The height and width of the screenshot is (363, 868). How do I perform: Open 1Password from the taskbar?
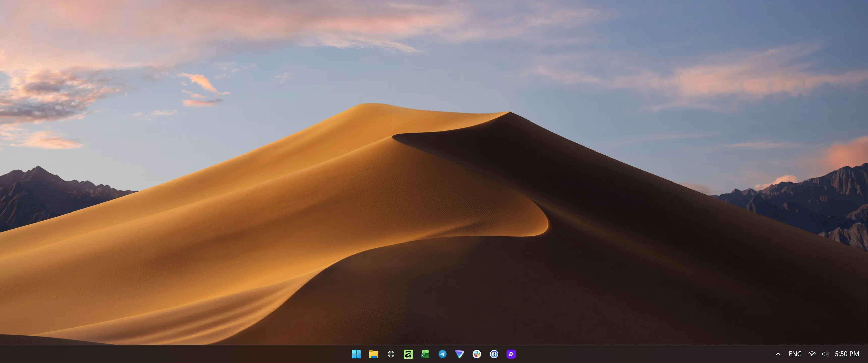click(494, 354)
